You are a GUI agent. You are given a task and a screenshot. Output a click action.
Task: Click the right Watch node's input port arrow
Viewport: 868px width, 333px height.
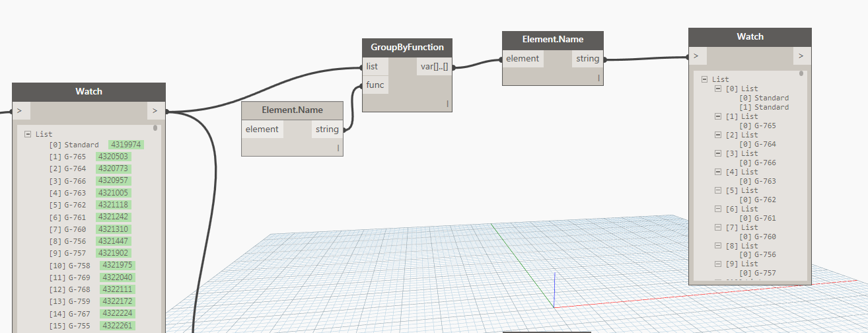tap(696, 55)
